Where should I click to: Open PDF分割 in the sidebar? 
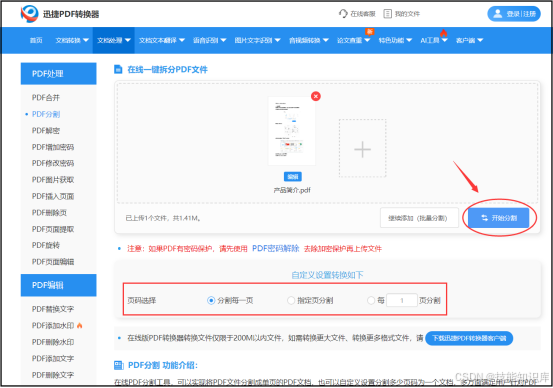(46, 114)
